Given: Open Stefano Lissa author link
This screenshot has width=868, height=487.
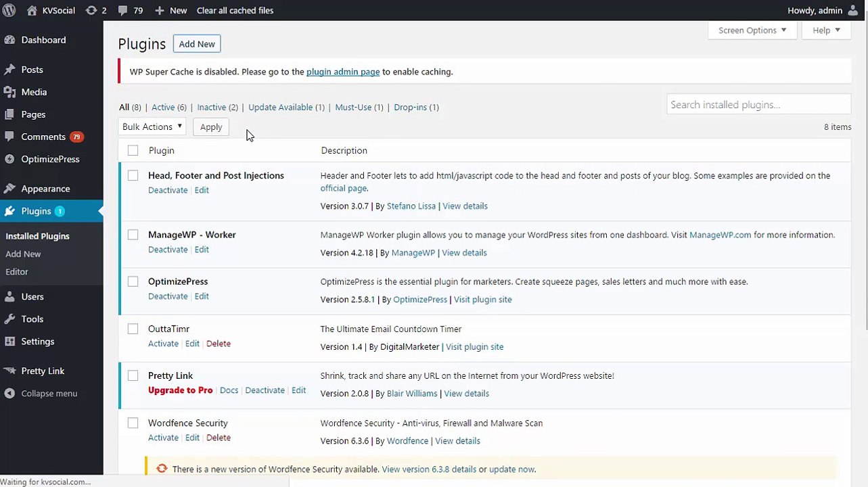Looking at the screenshot, I should click(x=411, y=206).
